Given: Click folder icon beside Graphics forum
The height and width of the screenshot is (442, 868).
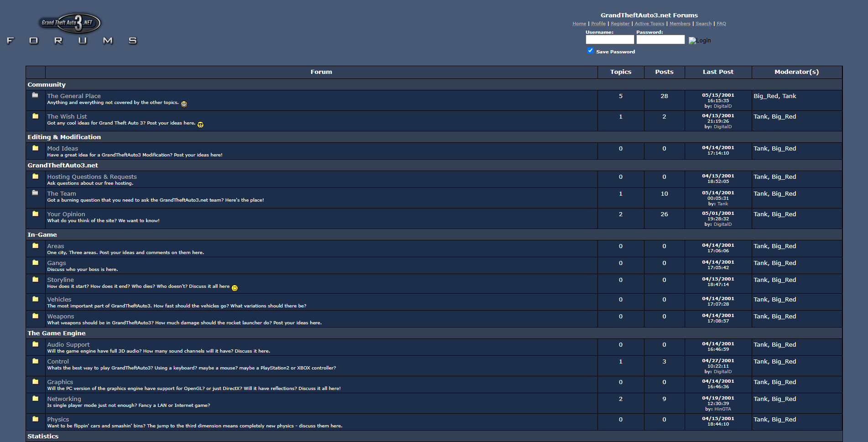Looking at the screenshot, I should tap(35, 381).
